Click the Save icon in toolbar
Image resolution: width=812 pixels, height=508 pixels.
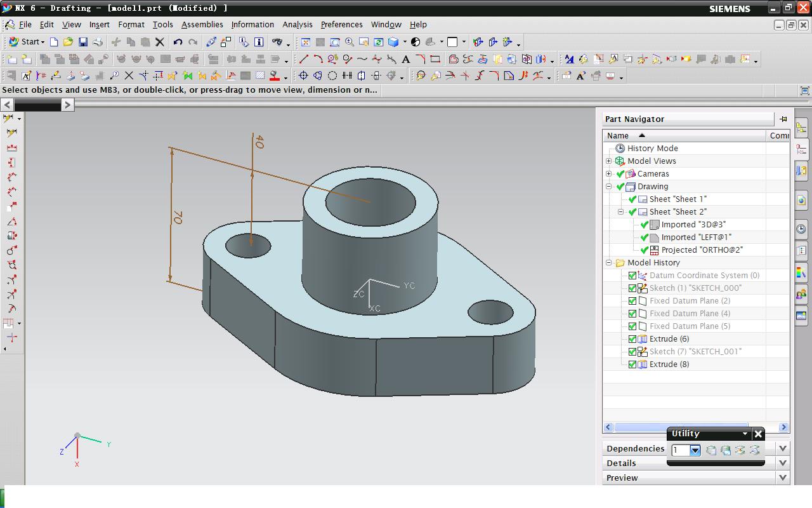pyautogui.click(x=82, y=42)
